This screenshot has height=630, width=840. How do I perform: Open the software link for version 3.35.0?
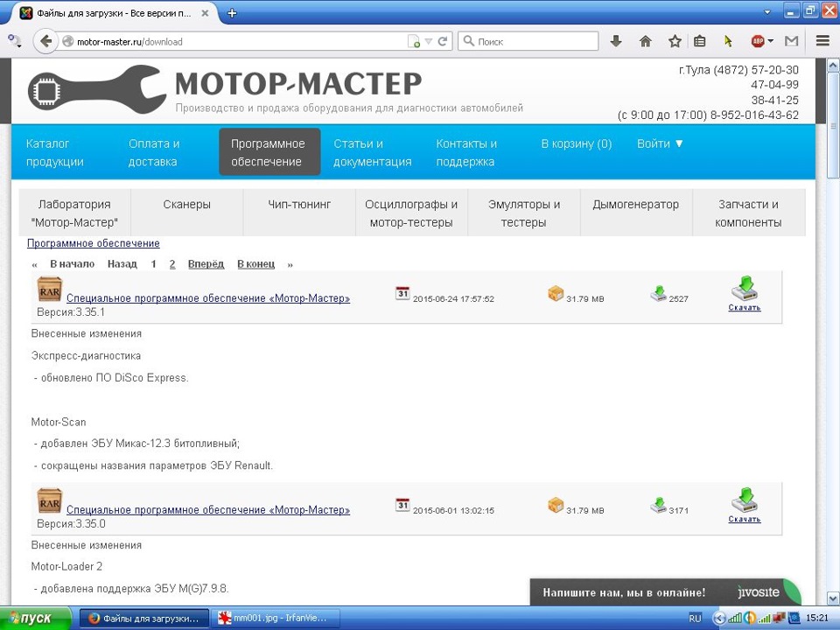pos(208,510)
